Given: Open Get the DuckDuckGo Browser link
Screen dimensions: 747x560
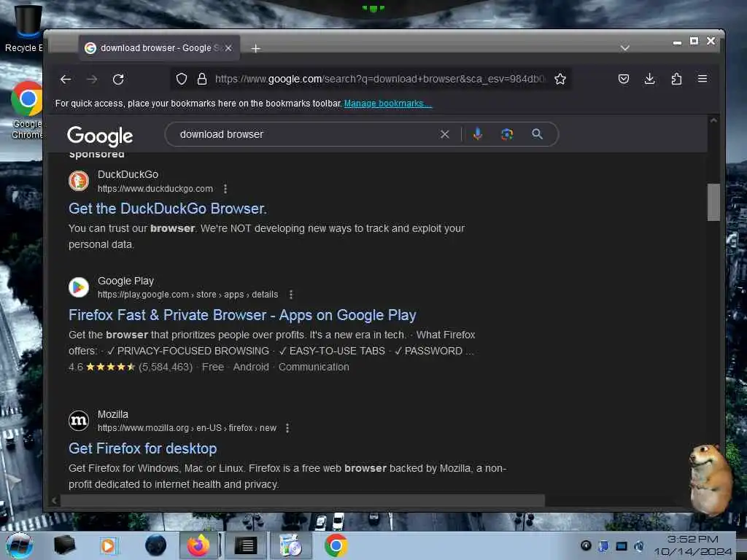Looking at the screenshot, I should click(x=168, y=209).
